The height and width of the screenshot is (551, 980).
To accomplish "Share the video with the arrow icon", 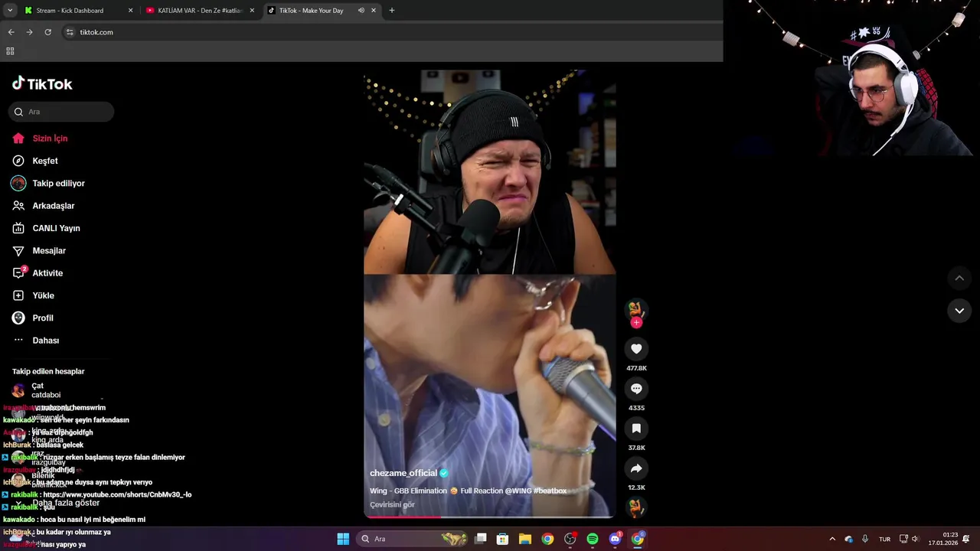I will click(636, 468).
